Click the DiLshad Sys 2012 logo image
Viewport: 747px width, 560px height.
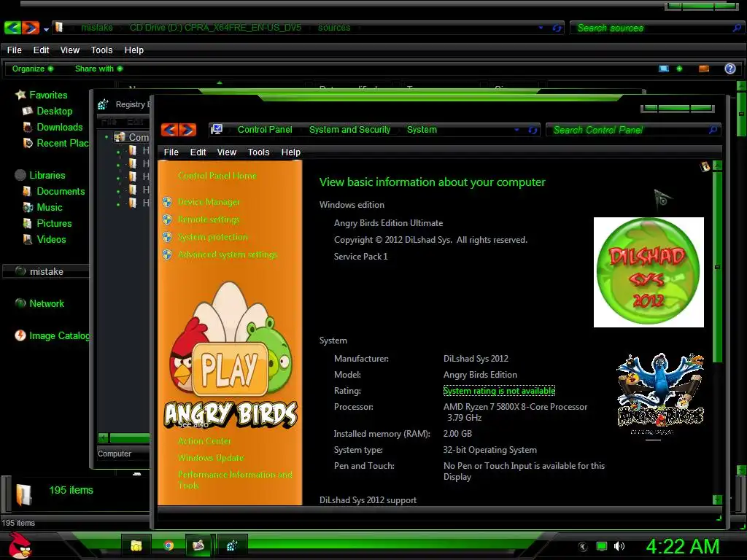click(x=649, y=273)
